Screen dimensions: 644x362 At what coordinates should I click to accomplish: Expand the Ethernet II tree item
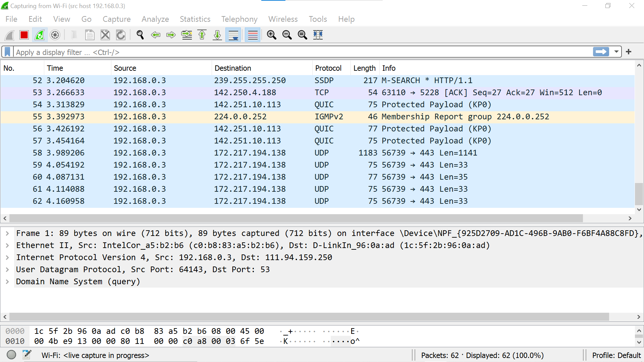coord(7,245)
